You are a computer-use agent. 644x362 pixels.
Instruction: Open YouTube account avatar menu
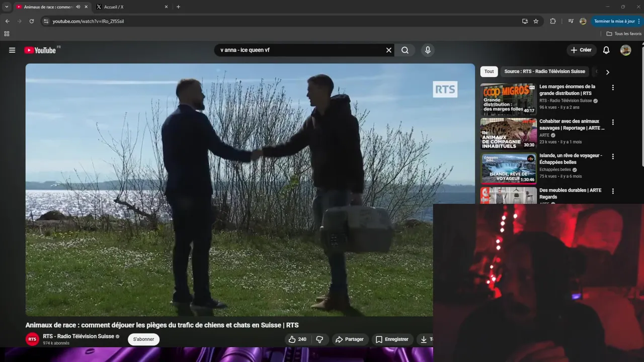click(x=625, y=50)
